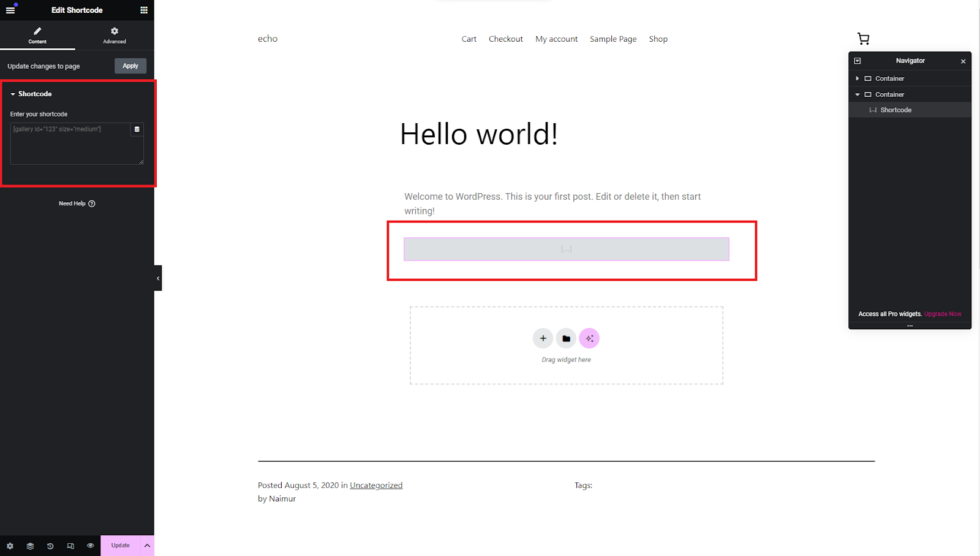Click the Upgrade Now link
Image resolution: width=980 pixels, height=556 pixels.
[943, 314]
